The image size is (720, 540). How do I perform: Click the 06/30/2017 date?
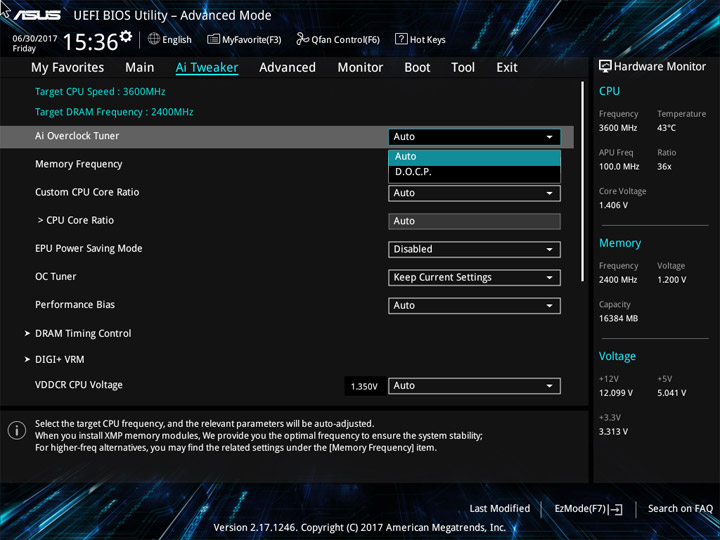click(35, 39)
